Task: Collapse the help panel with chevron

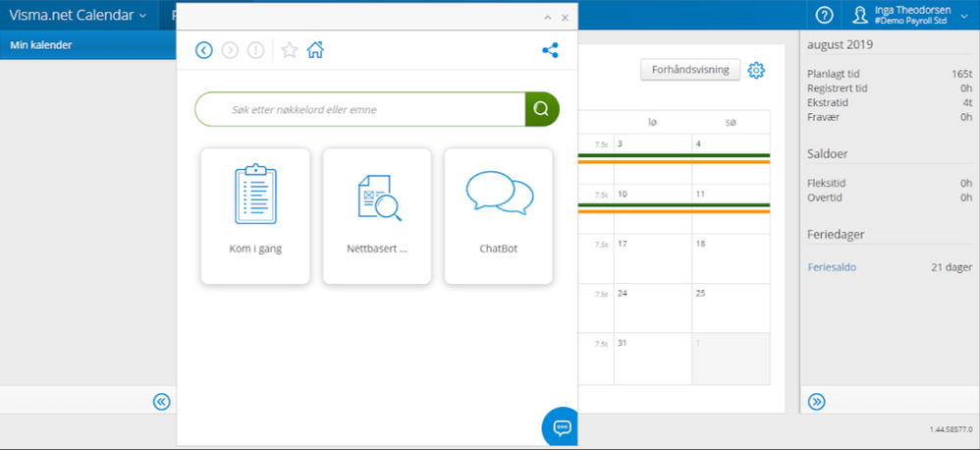Action: click(x=548, y=18)
